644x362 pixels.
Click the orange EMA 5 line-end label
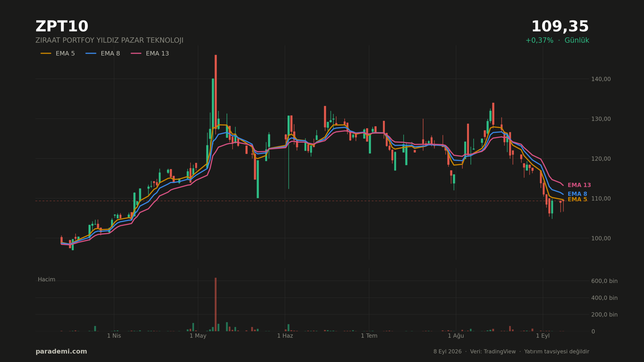577,200
